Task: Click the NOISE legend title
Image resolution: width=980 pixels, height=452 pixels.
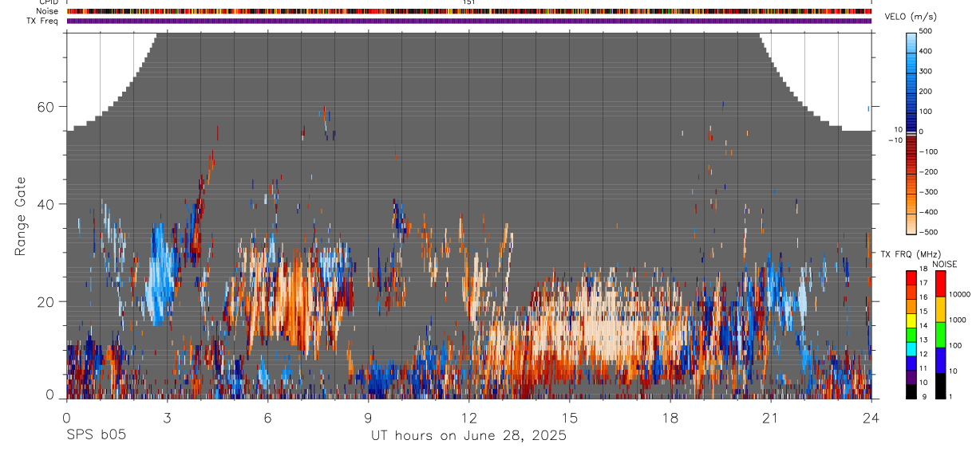Action: pyautogui.click(x=944, y=264)
